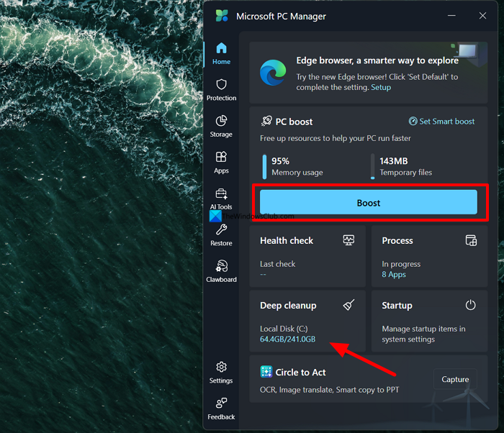Select the Restore wrench tab
Screen dimensions: 504x433
pyautogui.click(x=221, y=235)
